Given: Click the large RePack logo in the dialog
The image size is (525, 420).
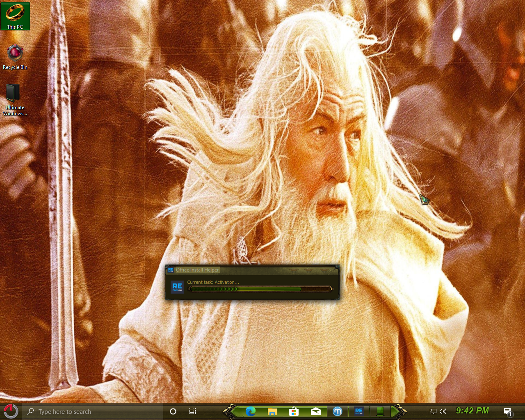Looking at the screenshot, I should pyautogui.click(x=177, y=287).
